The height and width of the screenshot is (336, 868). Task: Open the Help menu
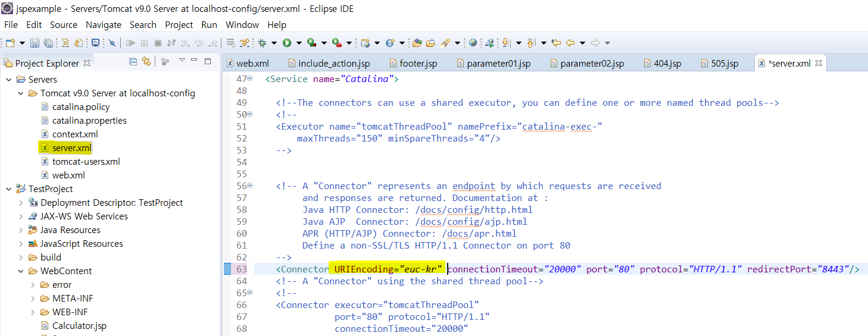tap(277, 24)
